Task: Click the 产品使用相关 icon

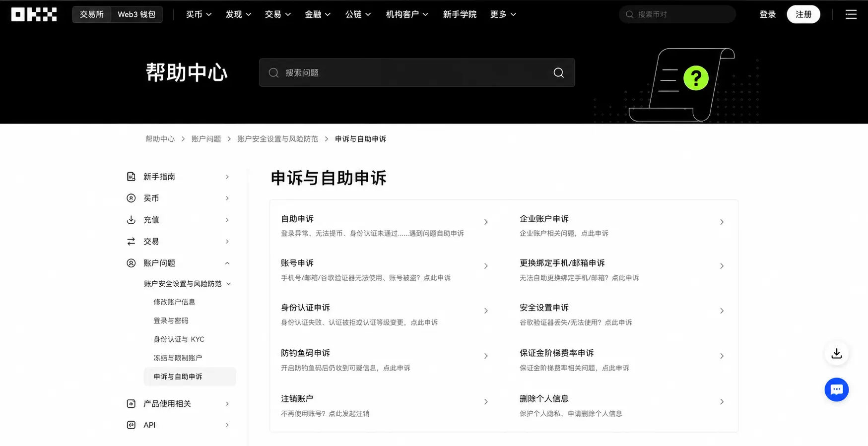Action: (x=131, y=404)
